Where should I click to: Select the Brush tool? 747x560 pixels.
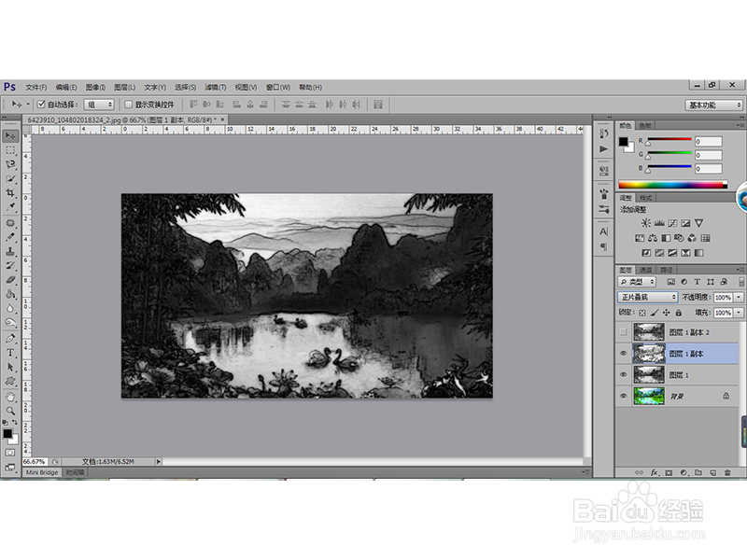[x=10, y=237]
